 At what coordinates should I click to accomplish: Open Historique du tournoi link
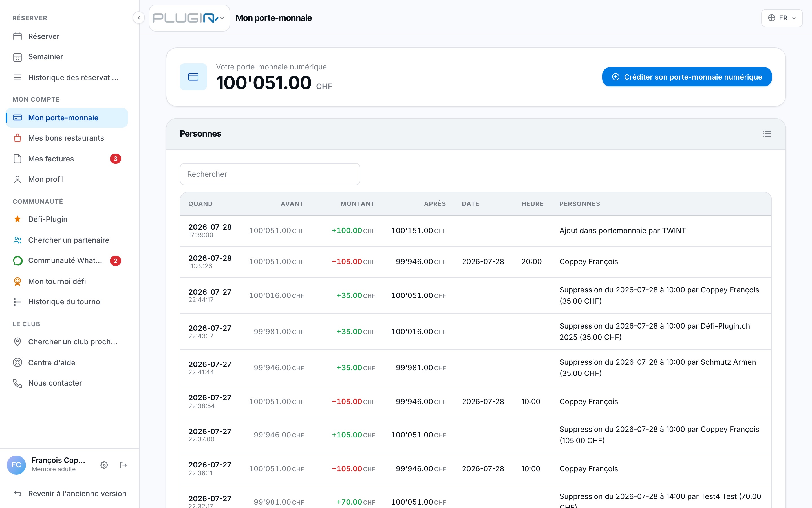coord(67,302)
